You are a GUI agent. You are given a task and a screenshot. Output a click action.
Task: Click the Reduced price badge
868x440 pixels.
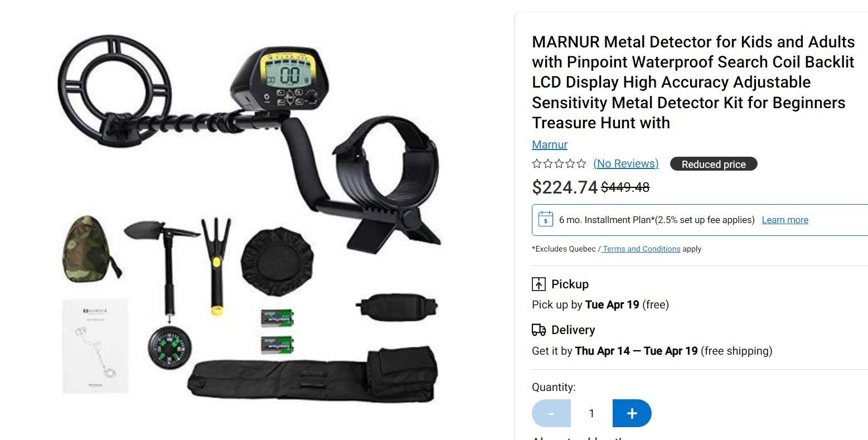coord(714,164)
